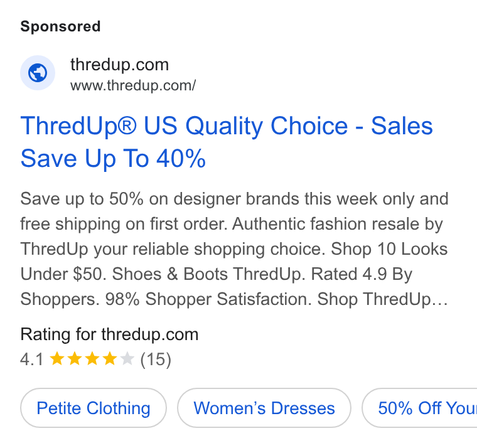This screenshot has height=448, width=477.
Task: Click the globe favicon beside thredup.com
Action: [38, 73]
